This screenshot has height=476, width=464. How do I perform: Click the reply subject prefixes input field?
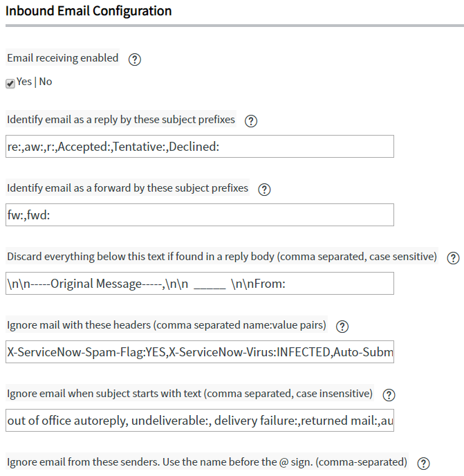click(199, 147)
